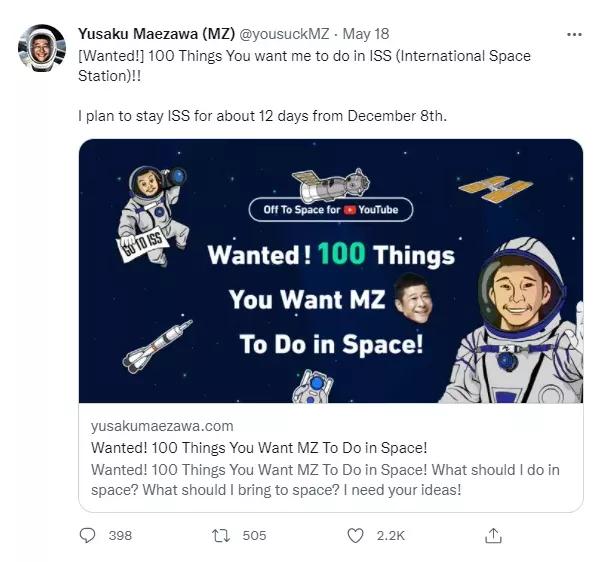Click the Off To Space for YouTube badge
The height and width of the screenshot is (562, 606).
coord(330,210)
